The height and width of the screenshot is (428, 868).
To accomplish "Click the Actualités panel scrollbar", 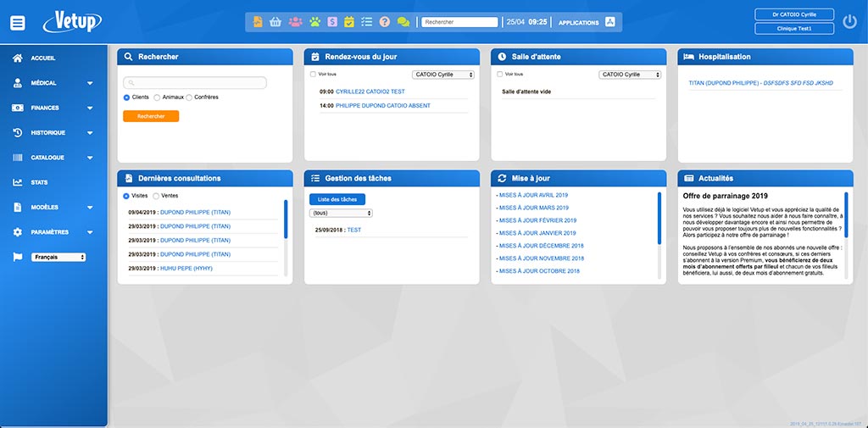I will pyautogui.click(x=846, y=214).
